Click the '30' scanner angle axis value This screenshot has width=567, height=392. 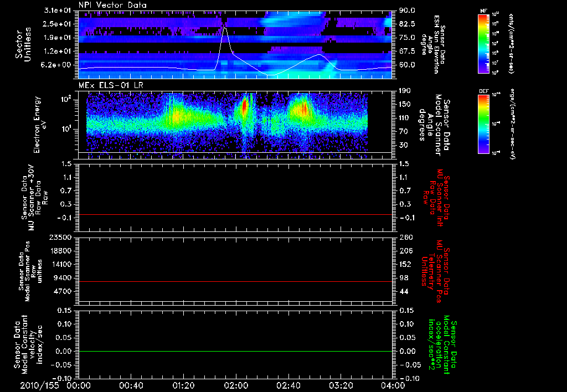(x=403, y=145)
